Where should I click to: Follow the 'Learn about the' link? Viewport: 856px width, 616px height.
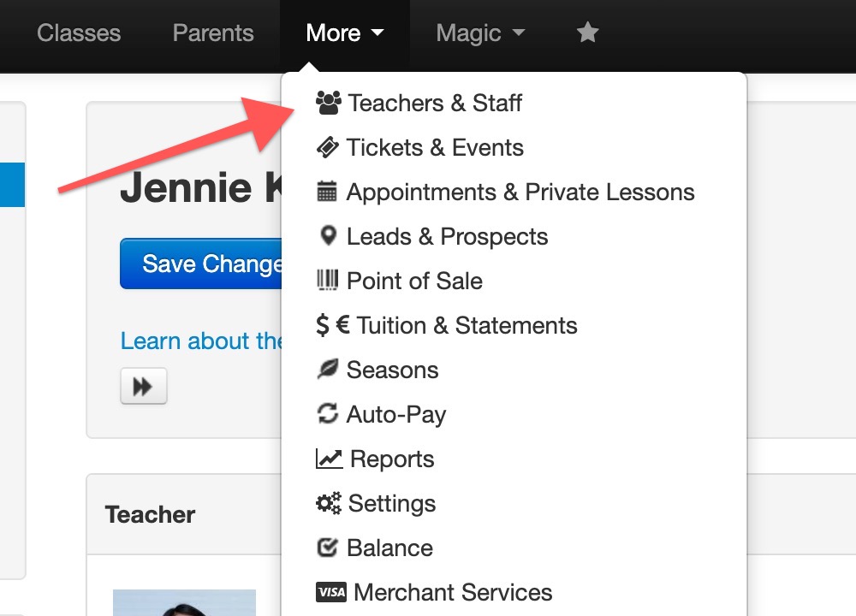point(201,341)
